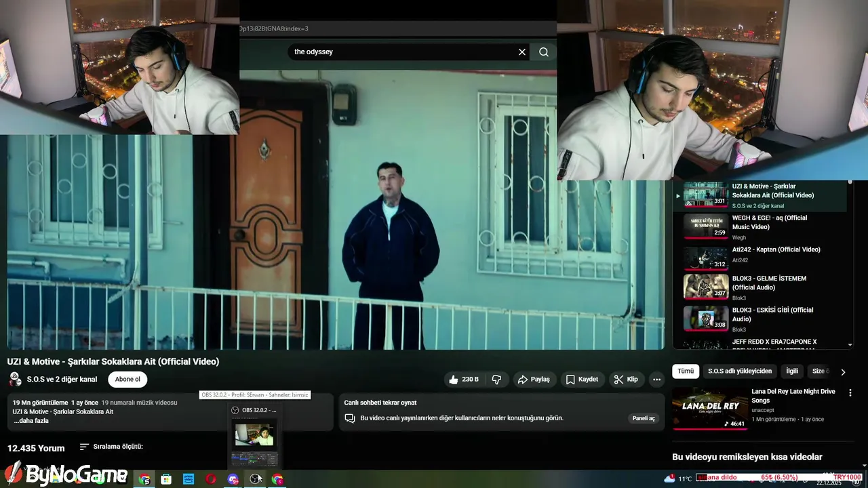The width and height of the screenshot is (868, 488).
Task: Click the 19 Mn görüntüleme video stats
Action: tap(40, 403)
